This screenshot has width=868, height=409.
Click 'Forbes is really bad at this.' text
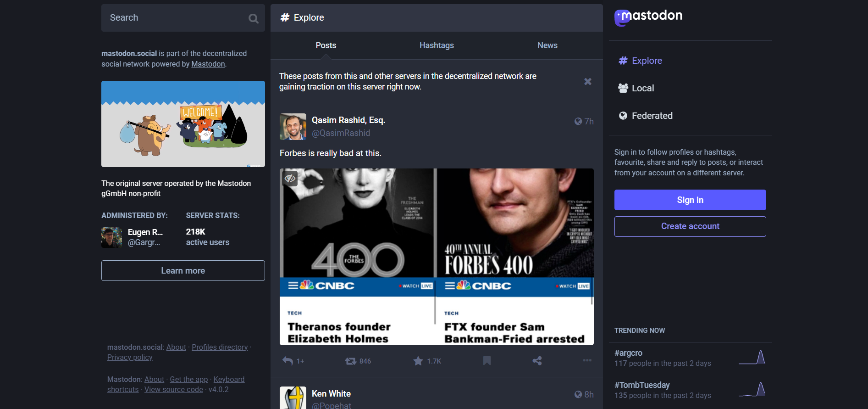coord(331,153)
